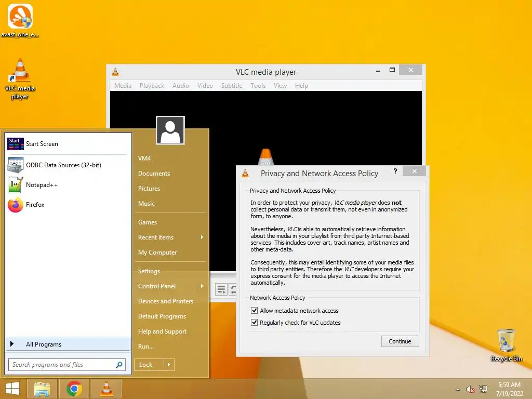The width and height of the screenshot is (532, 399).
Task: Launch Google Chrome from the taskbar
Action: pos(74,389)
